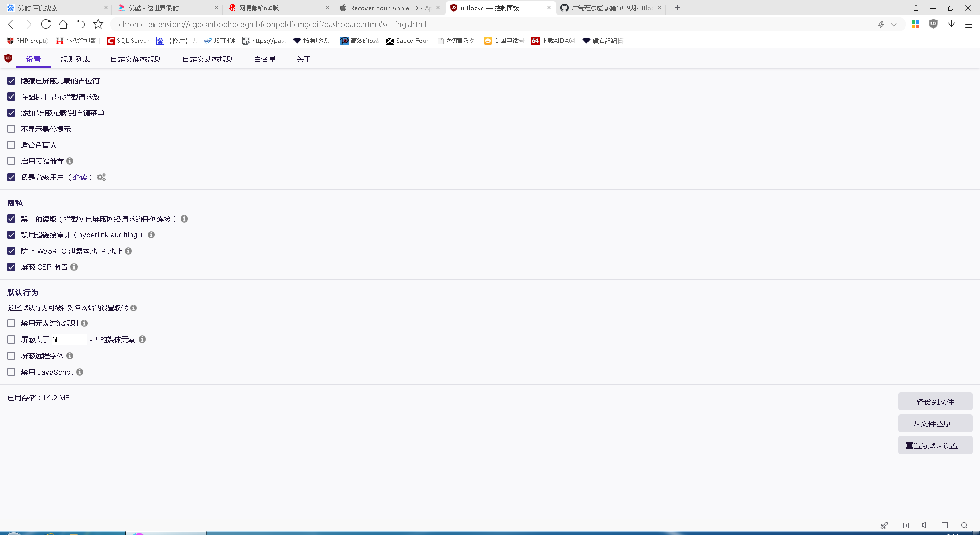Click the uBlock logo on the dashboard page

pos(8,59)
